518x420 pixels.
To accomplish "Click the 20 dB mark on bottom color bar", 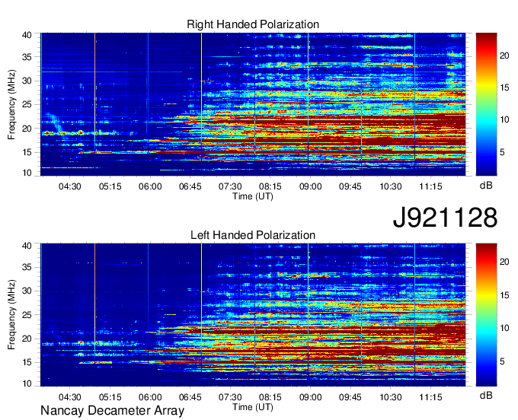I will click(504, 262).
